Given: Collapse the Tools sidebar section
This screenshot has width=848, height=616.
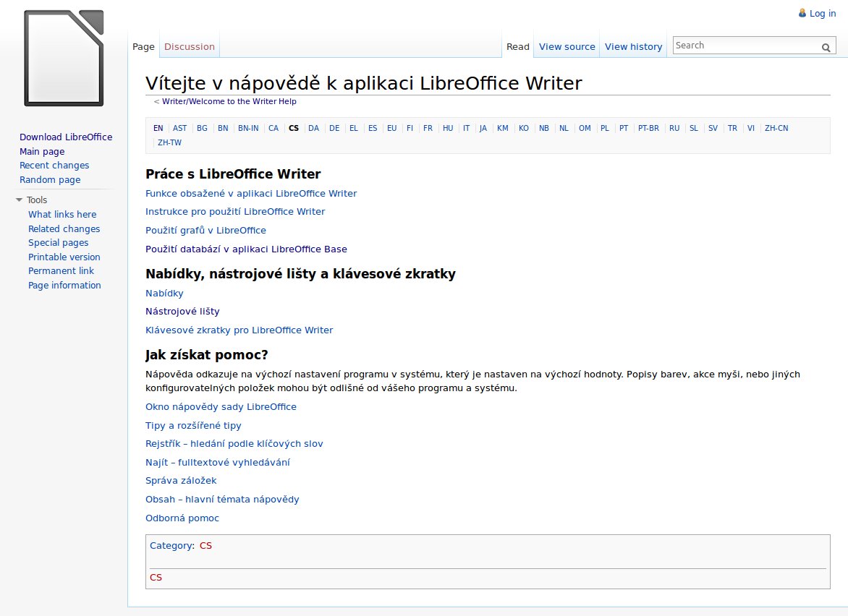Looking at the screenshot, I should (20, 200).
